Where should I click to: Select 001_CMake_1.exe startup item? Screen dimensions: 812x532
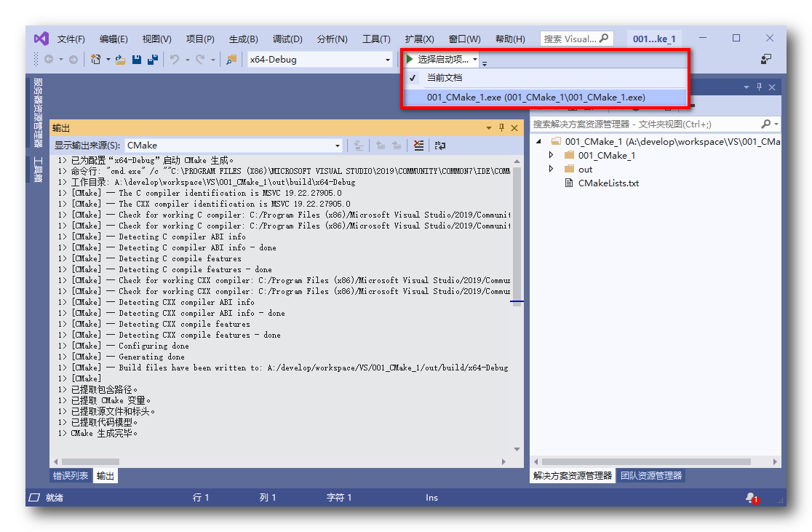click(544, 98)
